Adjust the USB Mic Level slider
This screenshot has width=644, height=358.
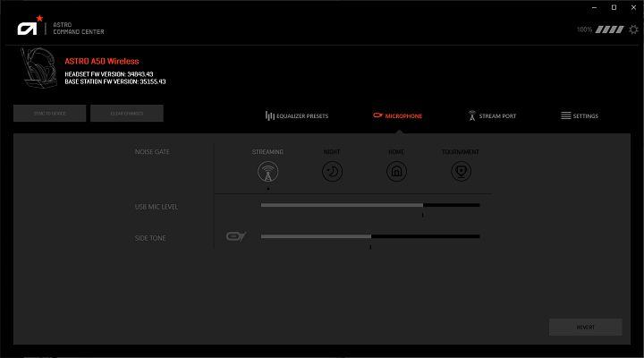pyautogui.click(x=370, y=205)
